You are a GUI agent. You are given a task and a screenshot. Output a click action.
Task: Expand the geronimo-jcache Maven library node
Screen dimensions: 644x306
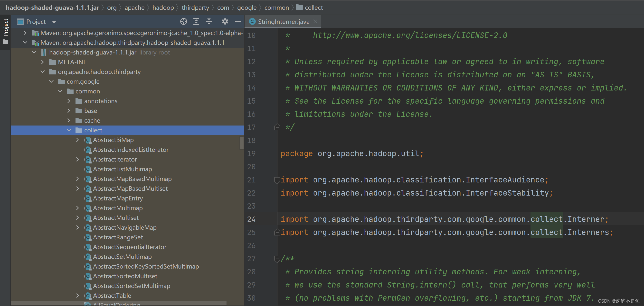pos(25,33)
